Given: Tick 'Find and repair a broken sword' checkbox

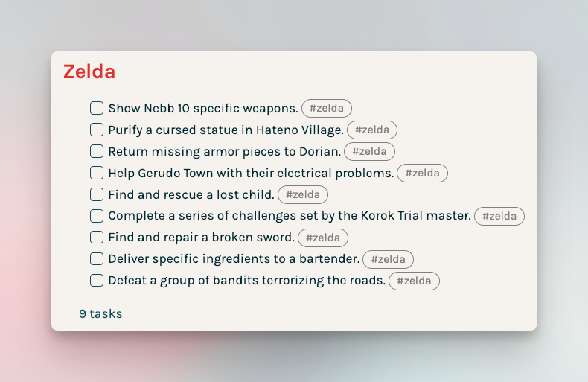Looking at the screenshot, I should 97,238.
